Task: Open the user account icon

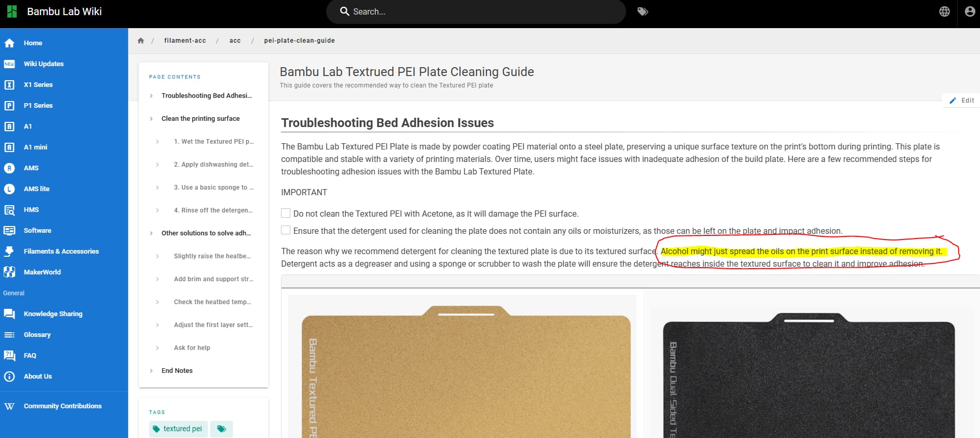Action: point(970,11)
